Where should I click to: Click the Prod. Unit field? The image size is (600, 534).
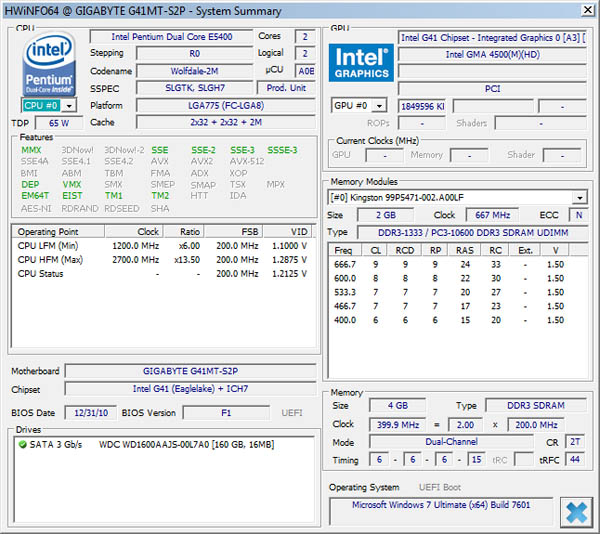pyautogui.click(x=286, y=88)
